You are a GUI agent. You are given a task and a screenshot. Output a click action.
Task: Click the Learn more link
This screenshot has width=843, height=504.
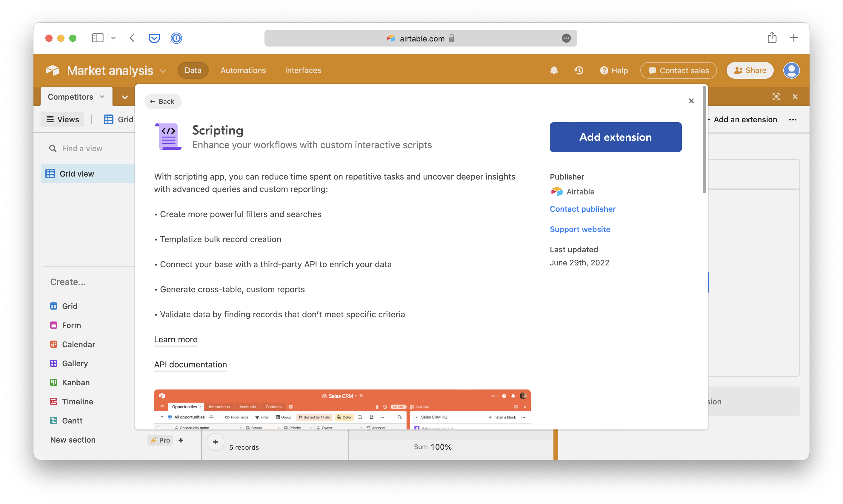pyautogui.click(x=175, y=339)
